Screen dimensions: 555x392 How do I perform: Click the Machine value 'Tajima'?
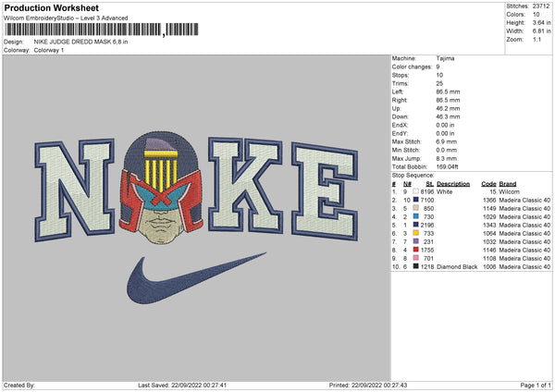445,58
